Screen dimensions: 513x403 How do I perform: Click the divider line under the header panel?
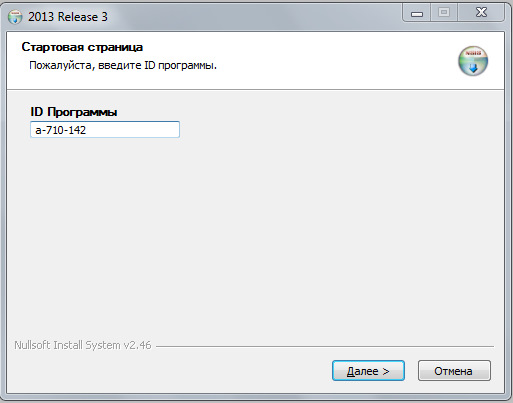click(255, 89)
